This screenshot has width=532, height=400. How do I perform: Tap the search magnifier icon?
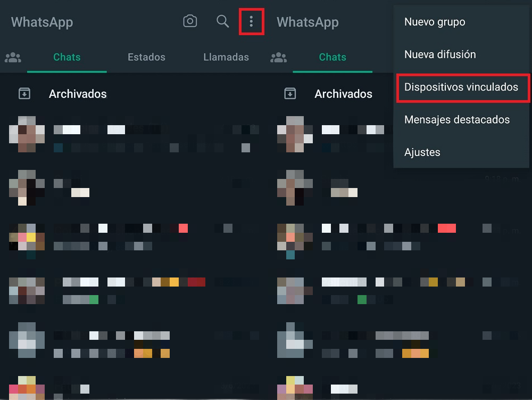coord(222,21)
